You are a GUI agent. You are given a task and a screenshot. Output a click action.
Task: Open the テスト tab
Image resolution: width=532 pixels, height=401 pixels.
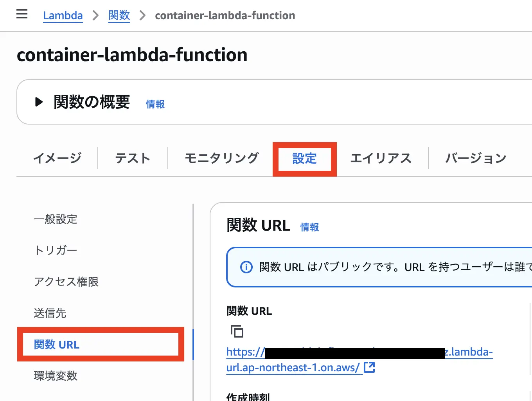click(x=133, y=159)
